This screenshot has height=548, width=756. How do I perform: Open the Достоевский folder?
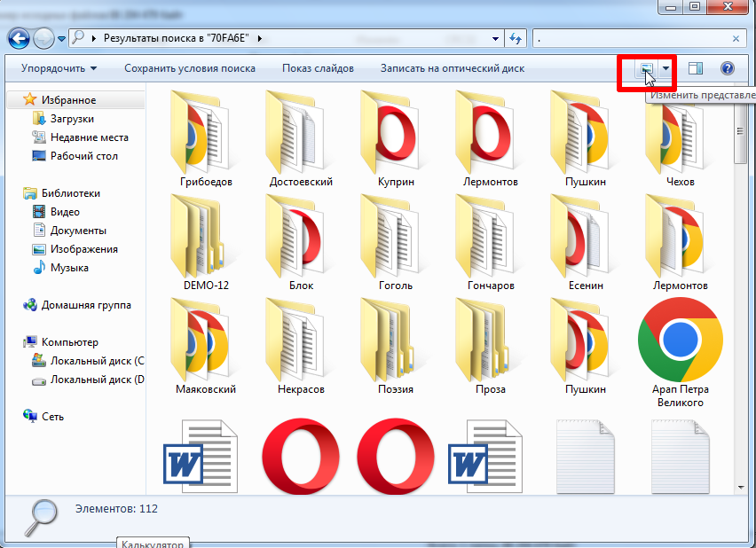point(301,139)
